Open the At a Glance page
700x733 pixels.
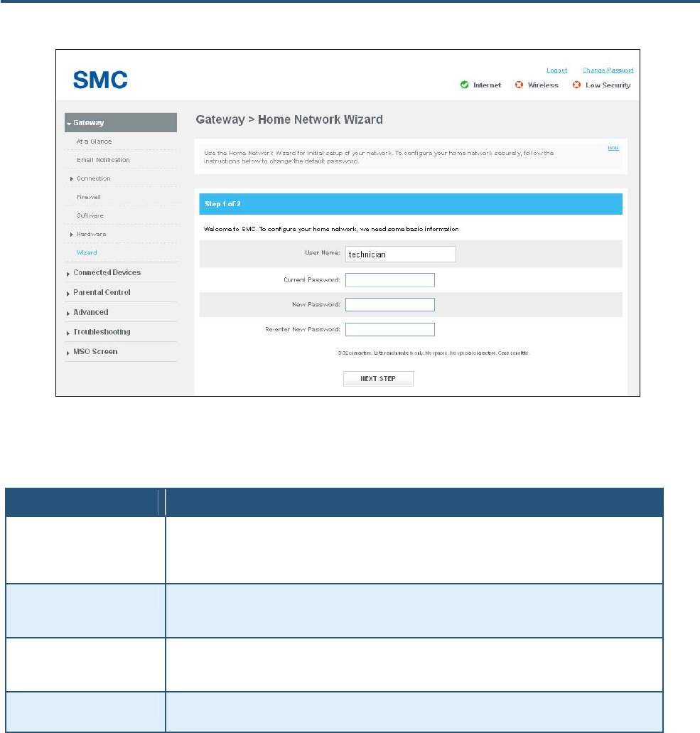click(x=94, y=141)
